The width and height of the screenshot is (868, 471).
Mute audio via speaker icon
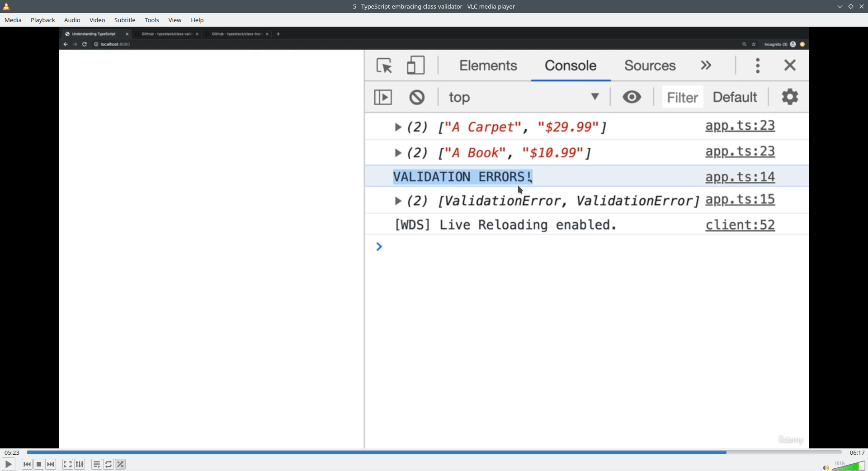826,467
